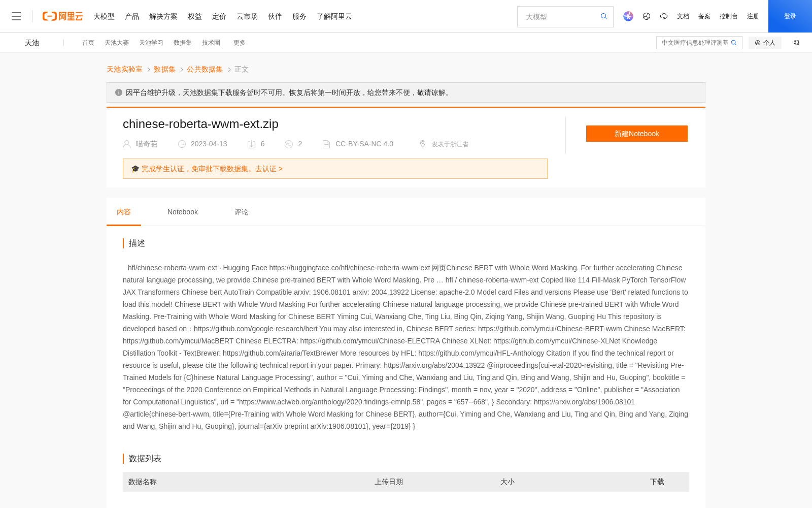Click the 去认证 student verification link
Screen dimensions: 812x508
coord(269,169)
